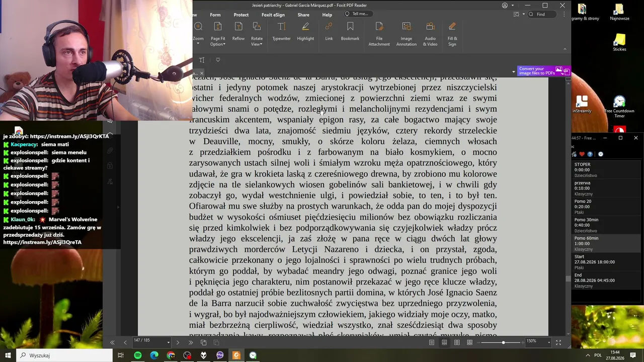This screenshot has height=362, width=644.
Task: Click the heart icon in countdown timer
Action: (582, 154)
